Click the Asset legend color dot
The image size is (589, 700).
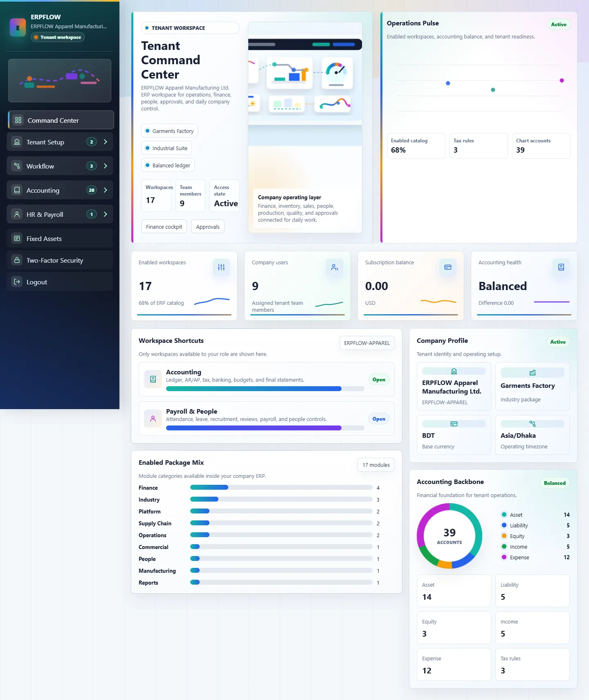[x=504, y=515]
